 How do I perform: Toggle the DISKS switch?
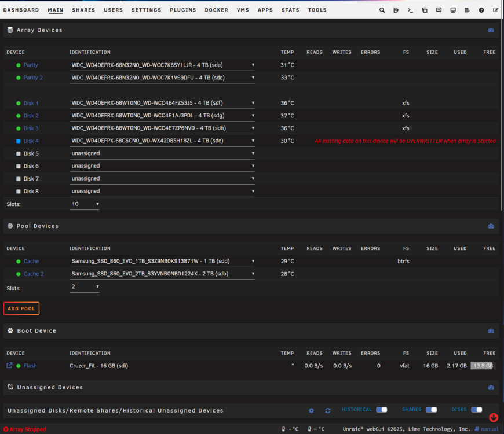[476, 410]
